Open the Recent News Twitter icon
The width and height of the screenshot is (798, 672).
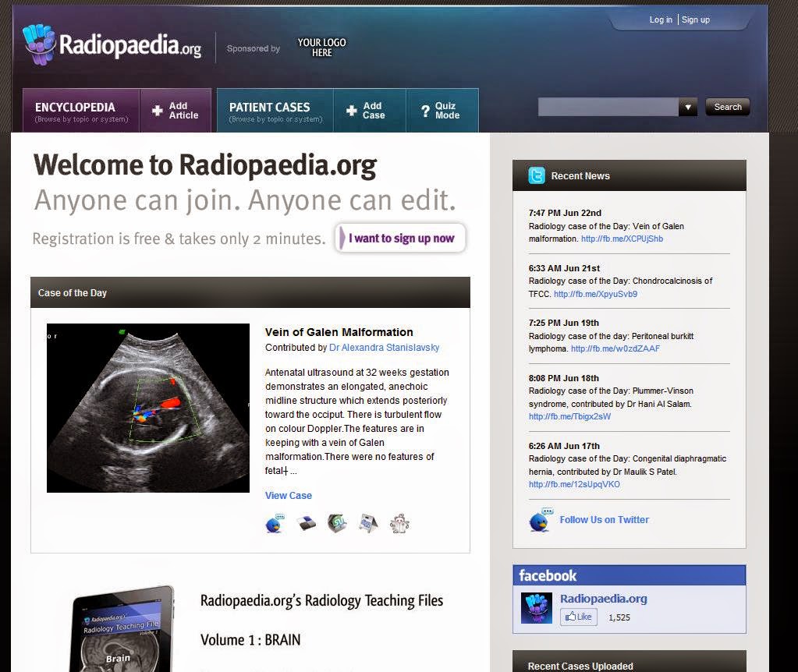click(537, 175)
